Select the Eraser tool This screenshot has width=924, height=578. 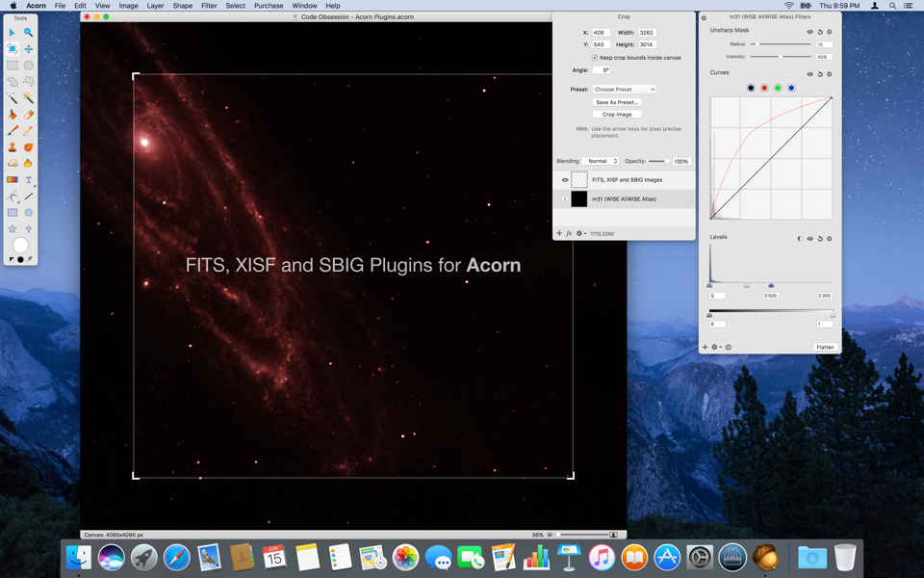tap(28, 115)
